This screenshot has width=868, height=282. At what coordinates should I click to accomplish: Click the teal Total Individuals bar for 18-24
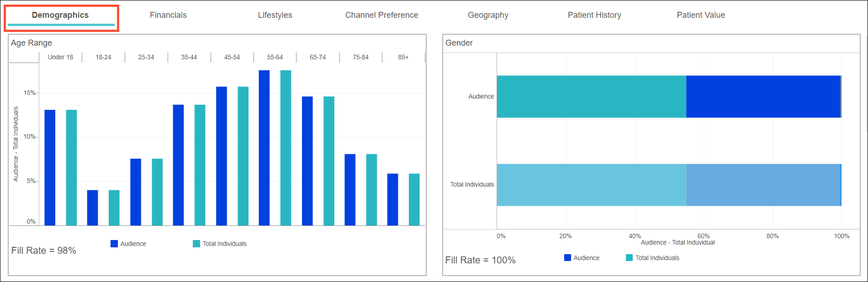tap(114, 208)
